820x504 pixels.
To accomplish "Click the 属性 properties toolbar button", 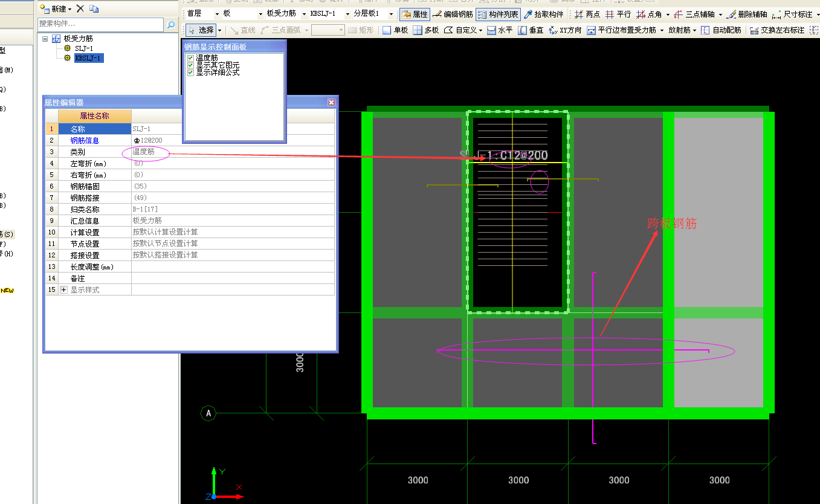I will coord(415,14).
